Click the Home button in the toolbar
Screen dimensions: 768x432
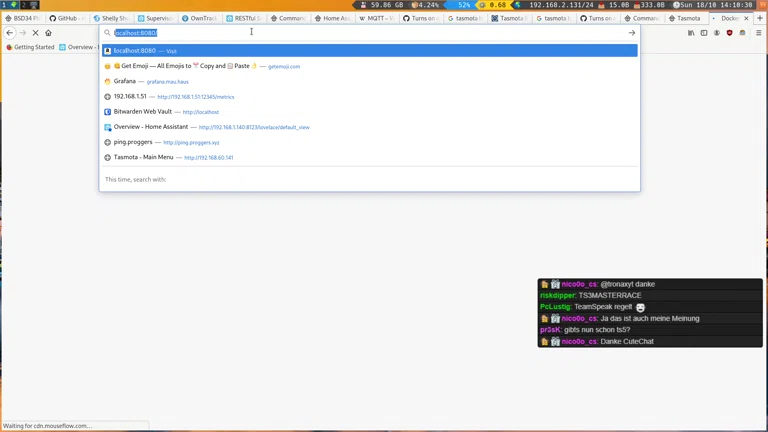click(x=48, y=33)
